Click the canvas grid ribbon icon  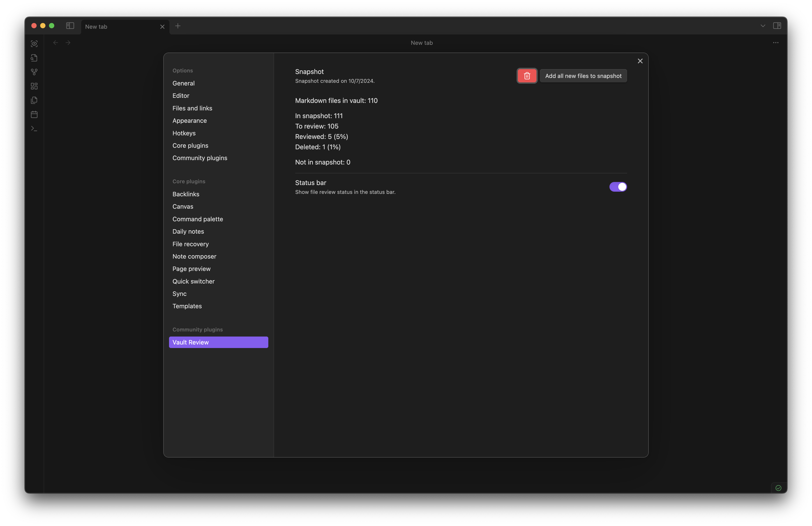click(34, 86)
